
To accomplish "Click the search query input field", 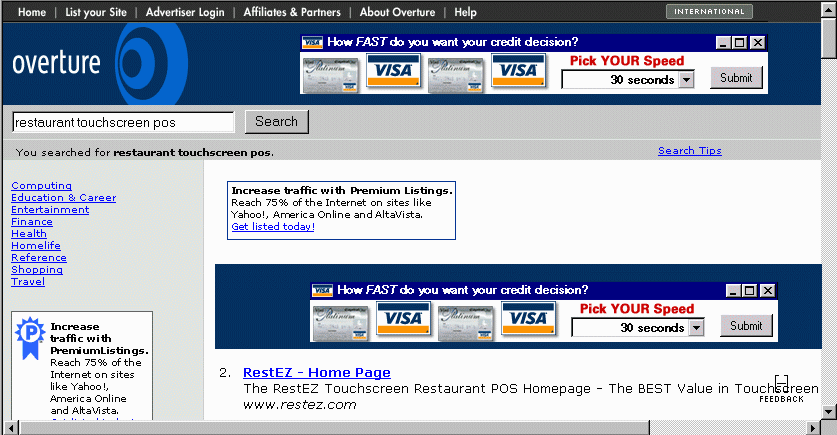I will 123,122.
